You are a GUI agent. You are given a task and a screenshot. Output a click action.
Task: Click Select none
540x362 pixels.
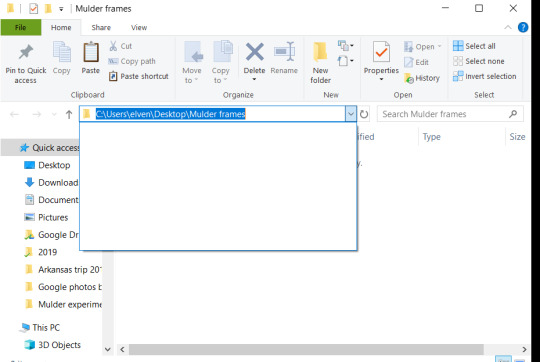[479, 61]
